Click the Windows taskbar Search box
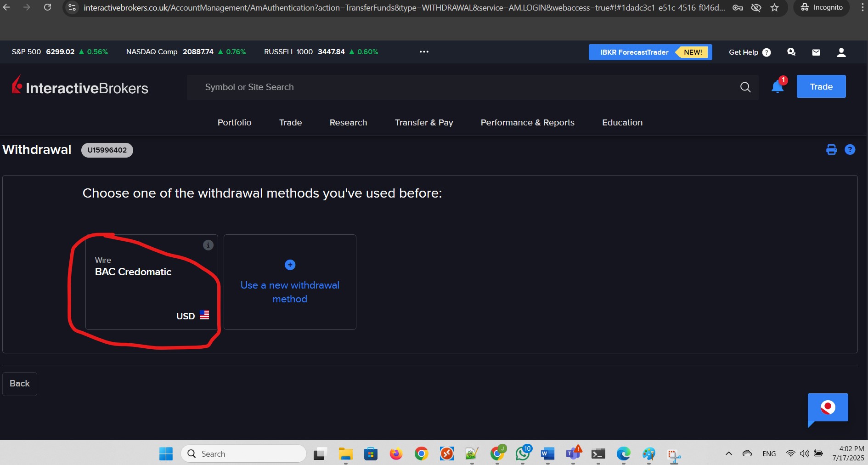 pos(243,454)
